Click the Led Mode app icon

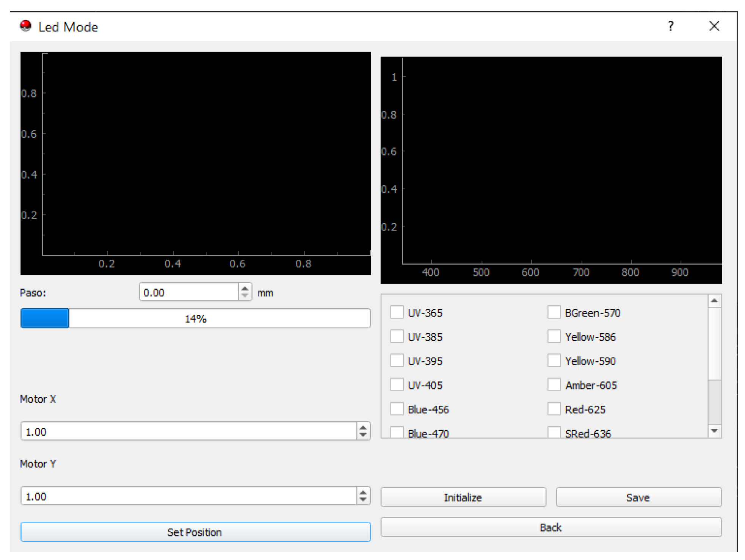click(x=26, y=26)
